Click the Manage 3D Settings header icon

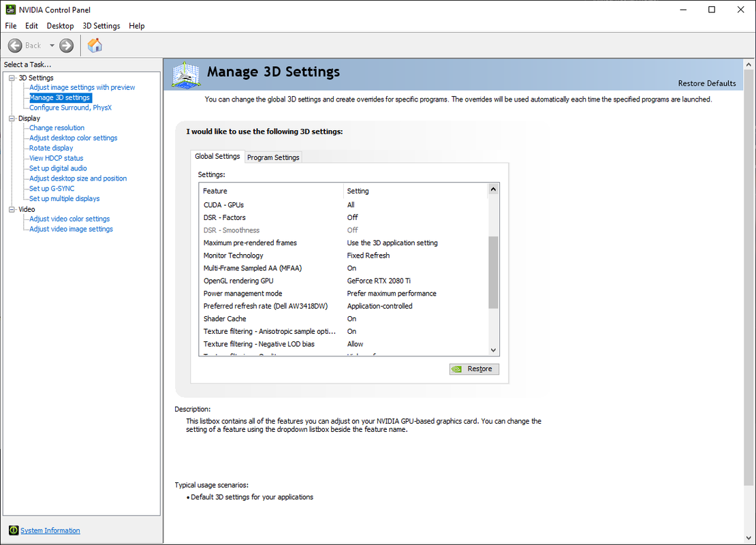coord(186,75)
